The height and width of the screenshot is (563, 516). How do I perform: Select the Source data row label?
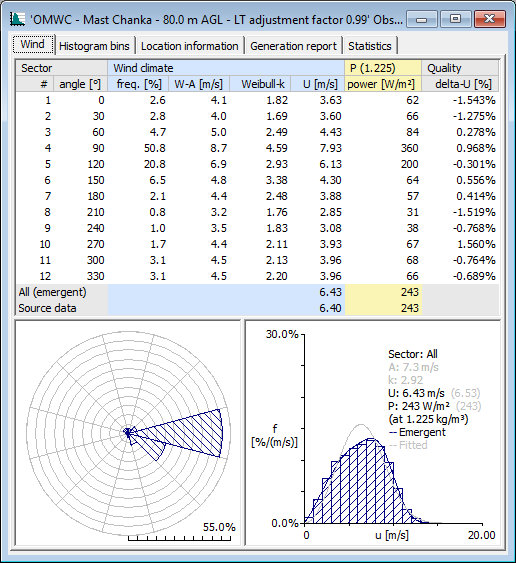tap(47, 308)
